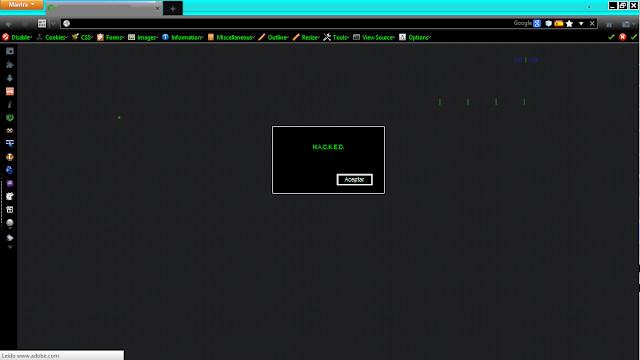Click the green shield sidebar icon

[x=10, y=118]
